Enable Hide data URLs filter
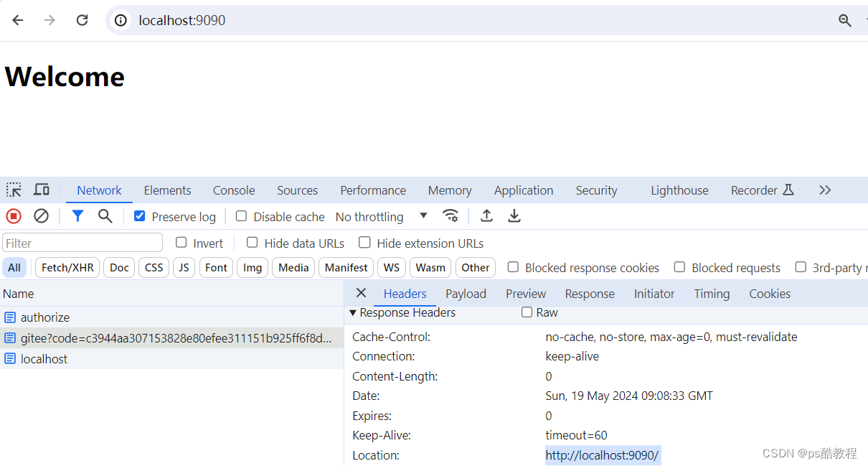The width and height of the screenshot is (868, 466). click(252, 243)
